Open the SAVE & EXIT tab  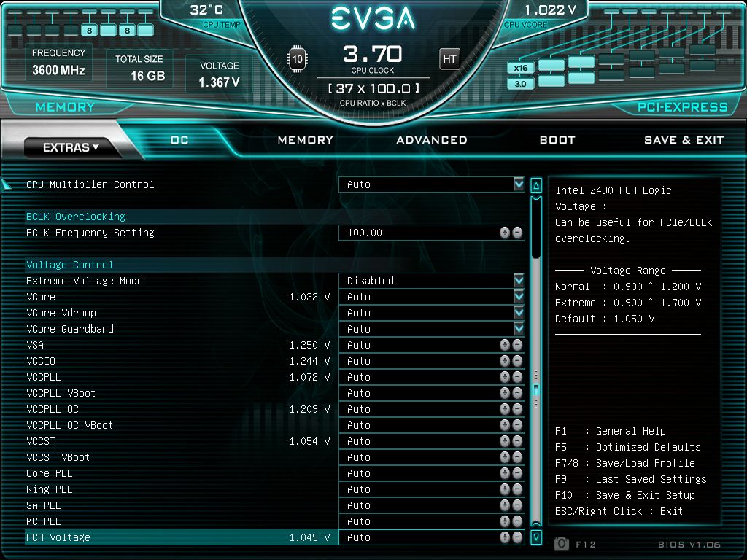click(x=684, y=140)
